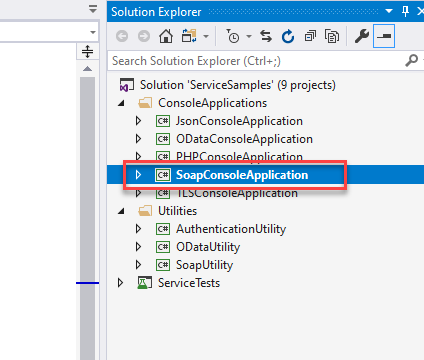Click the ODataConsoleApplication C# project icon
The height and width of the screenshot is (360, 424).
point(163,139)
